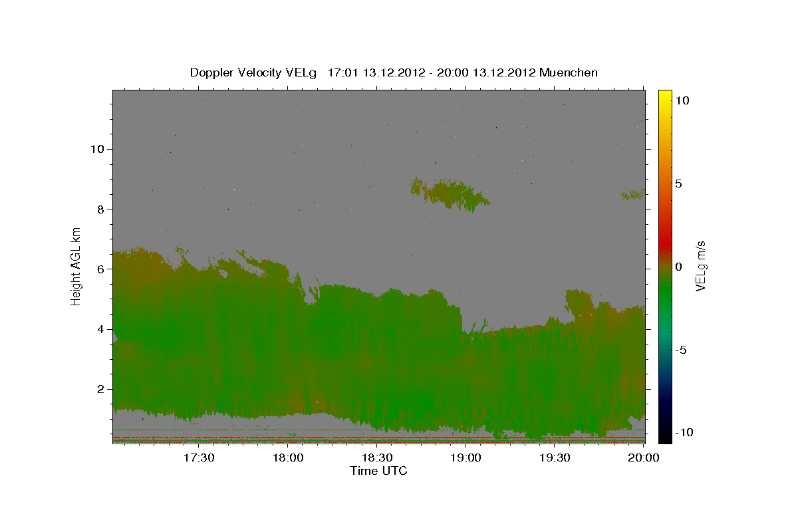Click the "Height AGL km" axis label

76,266
